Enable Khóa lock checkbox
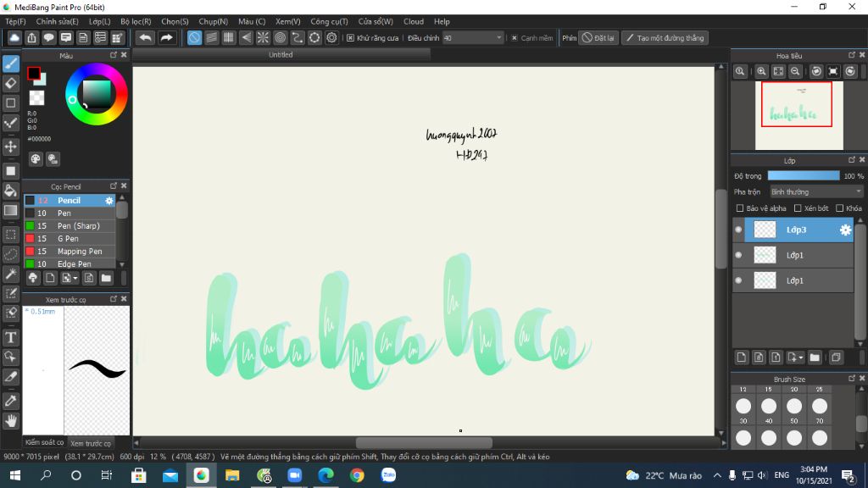Screen dimensions: 868x488 coord(840,208)
